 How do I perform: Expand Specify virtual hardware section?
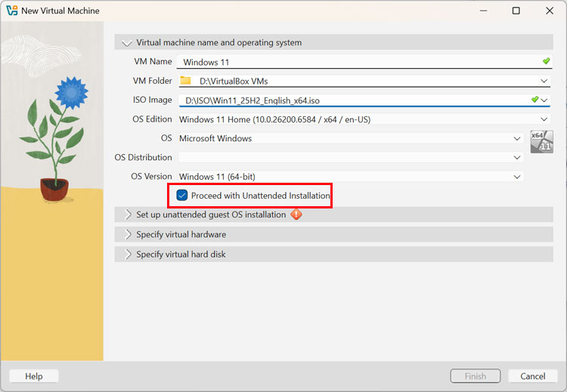coord(128,234)
